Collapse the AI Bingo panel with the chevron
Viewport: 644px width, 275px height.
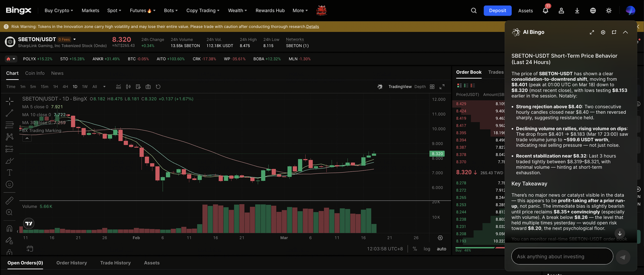[x=625, y=32]
